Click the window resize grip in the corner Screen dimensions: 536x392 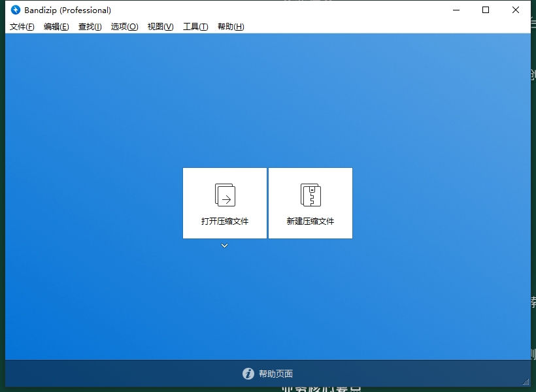click(526, 382)
